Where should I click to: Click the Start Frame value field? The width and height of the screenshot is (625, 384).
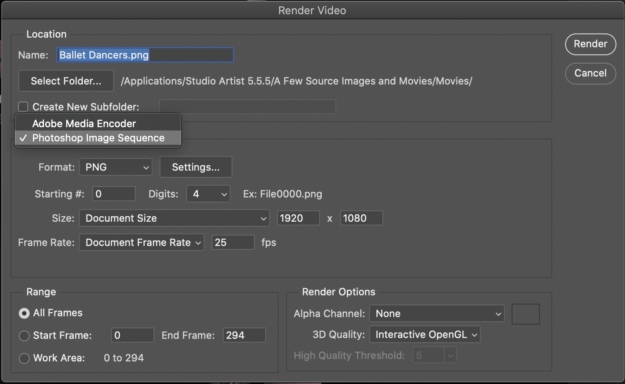tap(132, 335)
